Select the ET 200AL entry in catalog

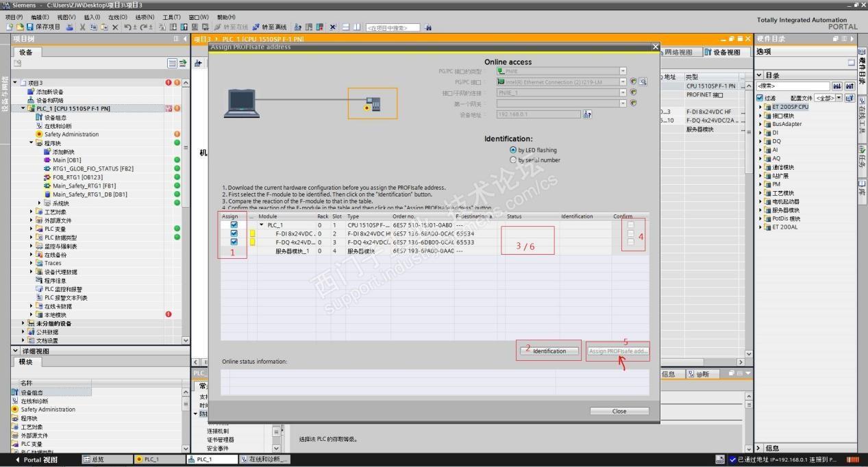[784, 227]
